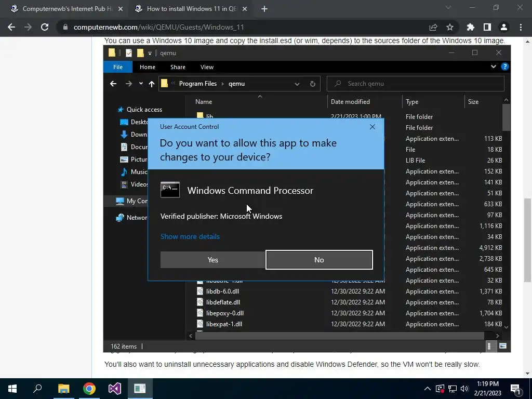532x399 pixels.
Task: Open Explorer help question mark icon
Action: click(x=505, y=66)
